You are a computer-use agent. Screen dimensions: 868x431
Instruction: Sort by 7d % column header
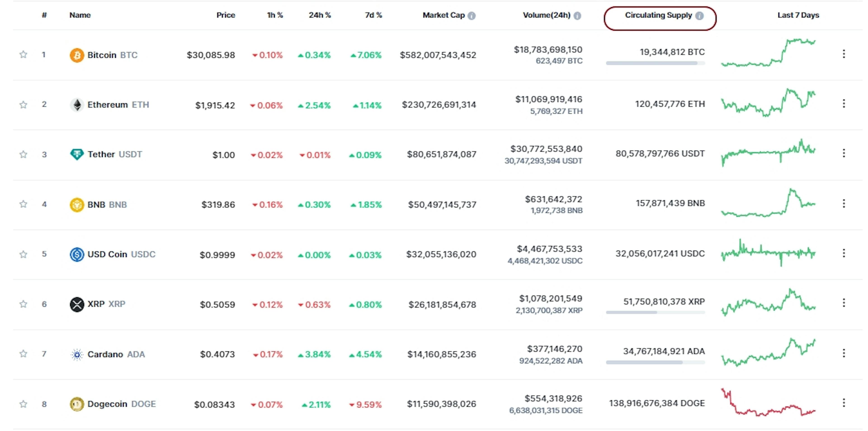coord(373,15)
